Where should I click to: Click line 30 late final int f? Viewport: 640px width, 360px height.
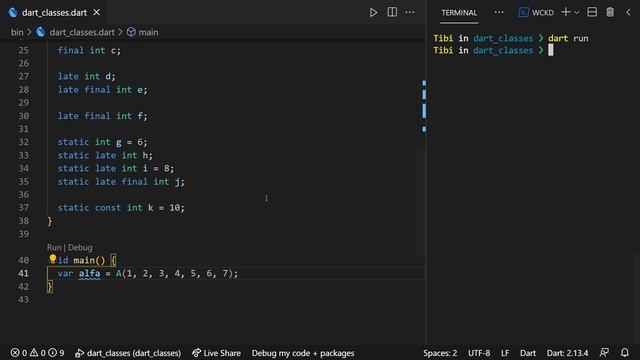[102, 116]
